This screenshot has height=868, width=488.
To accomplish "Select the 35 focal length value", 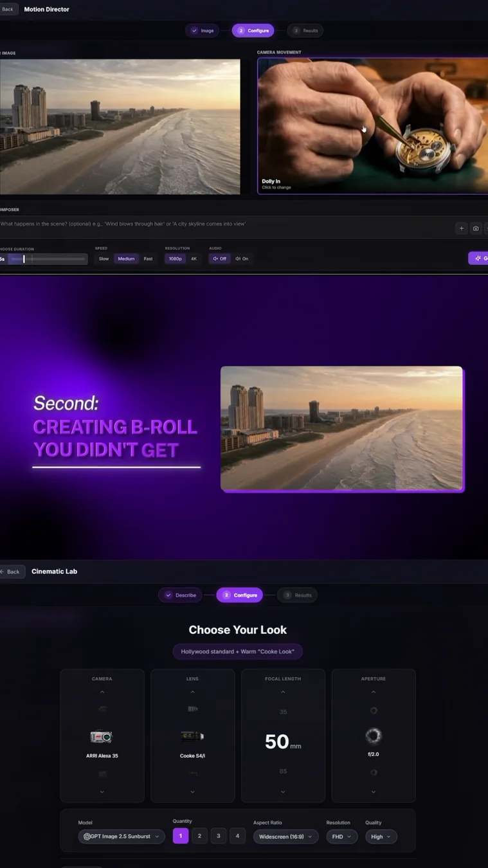I will pyautogui.click(x=283, y=712).
